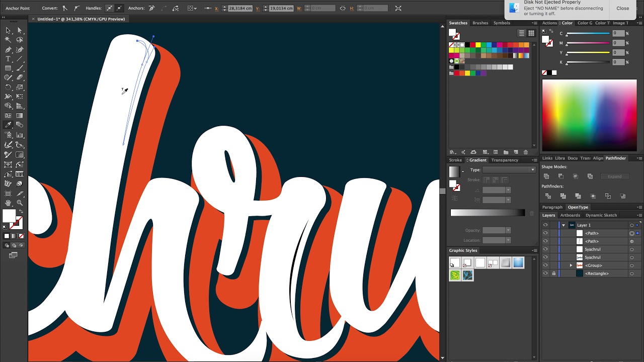The height and width of the screenshot is (362, 644).
Task: Select the Type tool in the toolbar
Action: coord(8,59)
